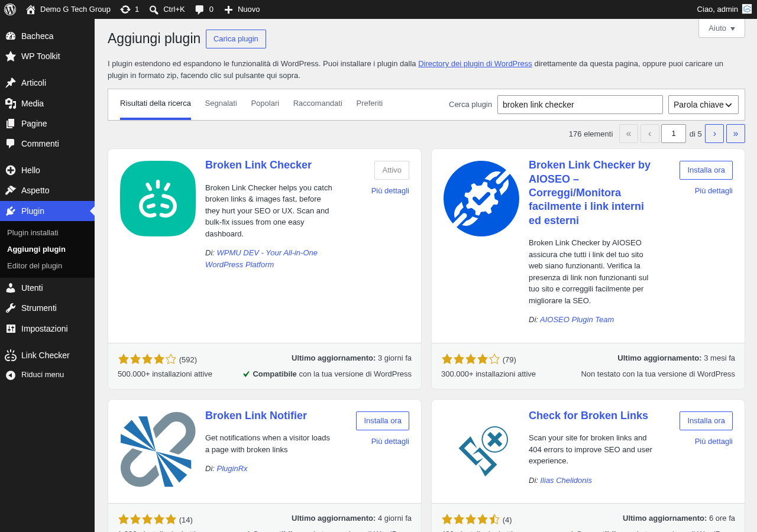757x532 pixels.
Task: Click the WP Toolkit star icon
Action: tap(11, 56)
